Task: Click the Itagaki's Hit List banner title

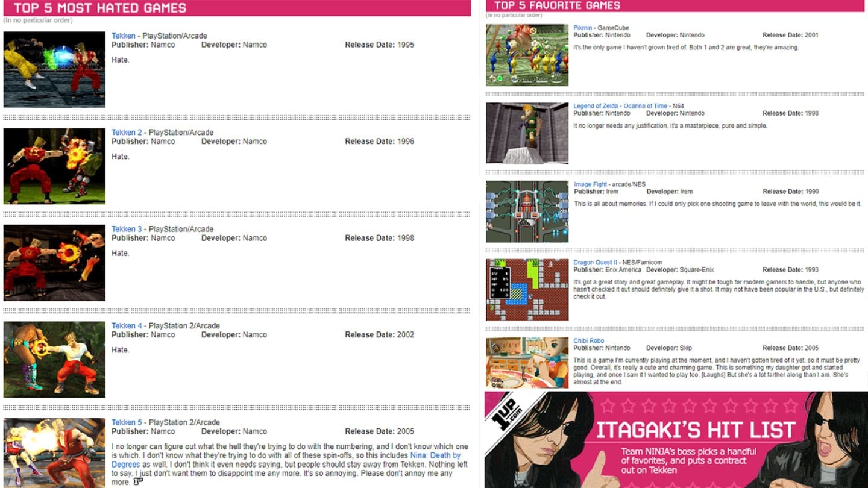Action: point(696,431)
